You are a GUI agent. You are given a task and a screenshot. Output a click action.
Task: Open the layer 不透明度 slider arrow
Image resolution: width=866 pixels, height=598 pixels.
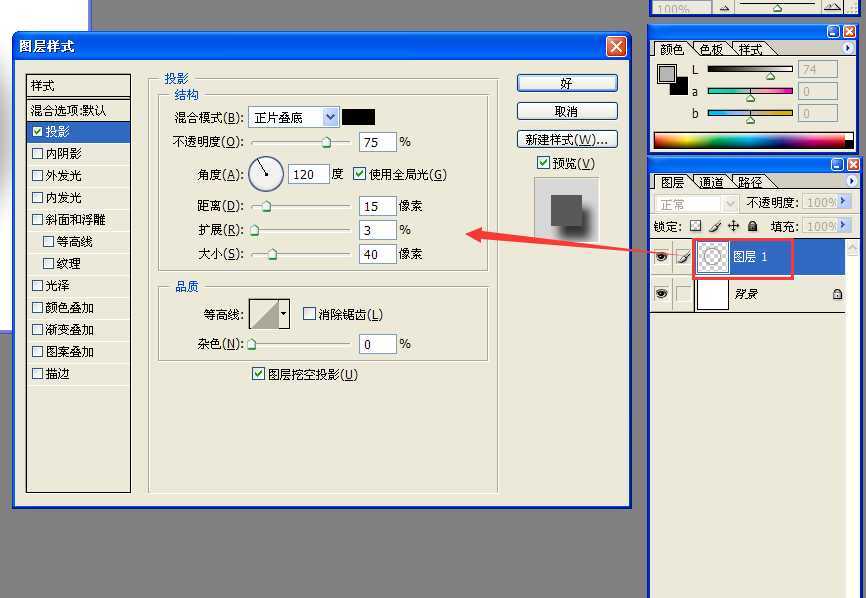point(843,202)
